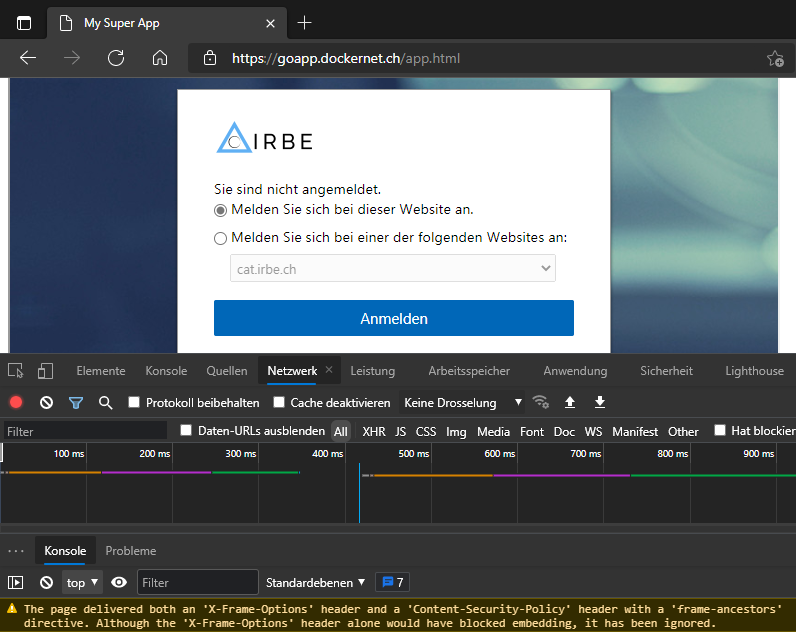Add this page to favorites star icon
Screen dimensions: 796x632
[775, 59]
